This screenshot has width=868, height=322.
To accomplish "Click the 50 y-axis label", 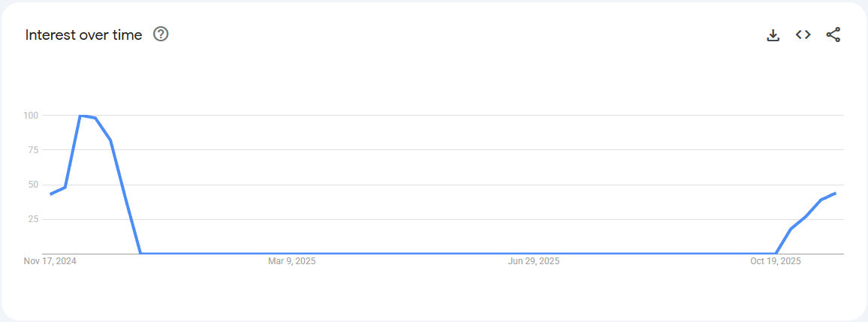I will pyautogui.click(x=33, y=185).
